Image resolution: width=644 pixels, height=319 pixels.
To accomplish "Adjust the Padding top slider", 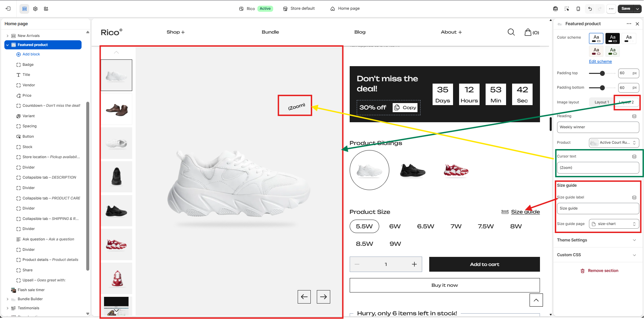I will coord(602,73).
